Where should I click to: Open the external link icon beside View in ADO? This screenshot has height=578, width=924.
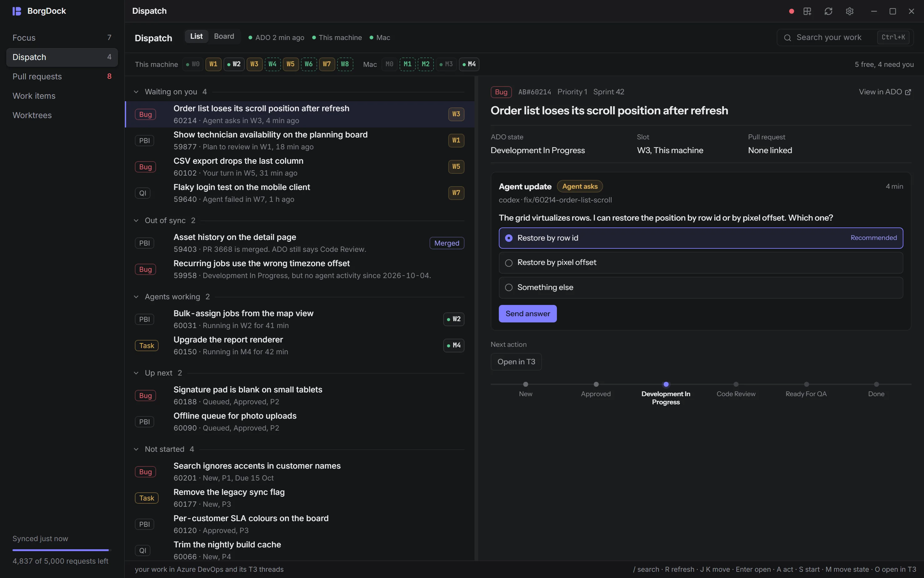(908, 92)
